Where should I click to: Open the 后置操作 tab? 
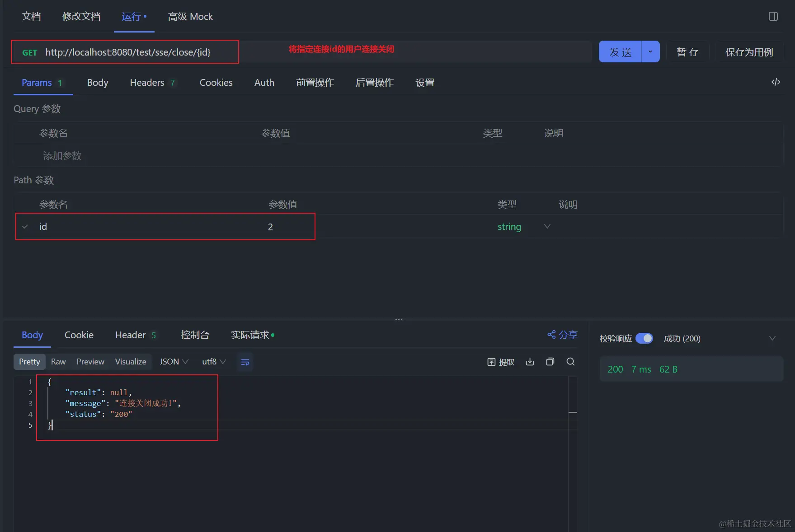375,83
